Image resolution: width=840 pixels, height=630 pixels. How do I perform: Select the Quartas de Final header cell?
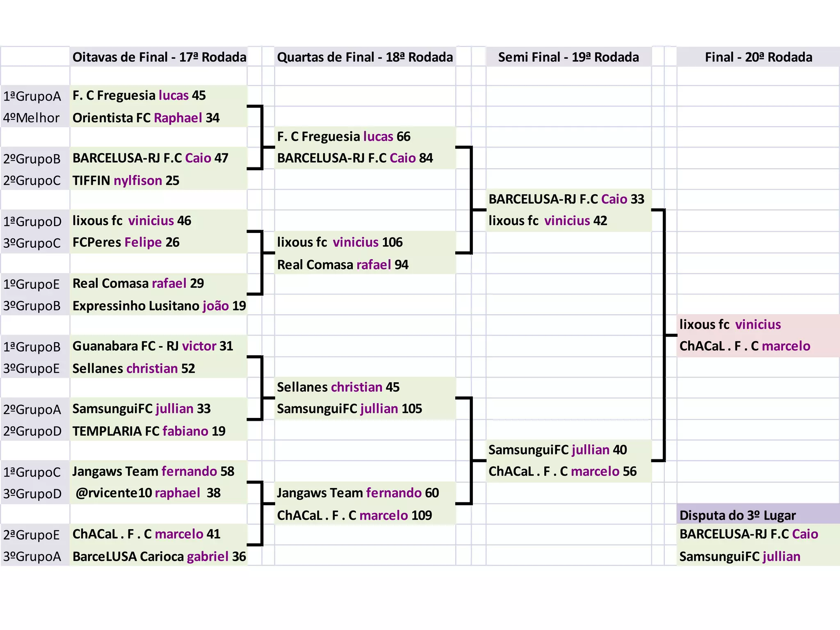click(365, 57)
